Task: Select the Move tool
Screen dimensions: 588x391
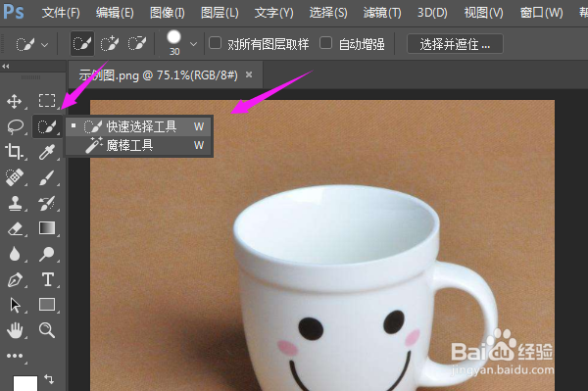Action: tap(15, 101)
